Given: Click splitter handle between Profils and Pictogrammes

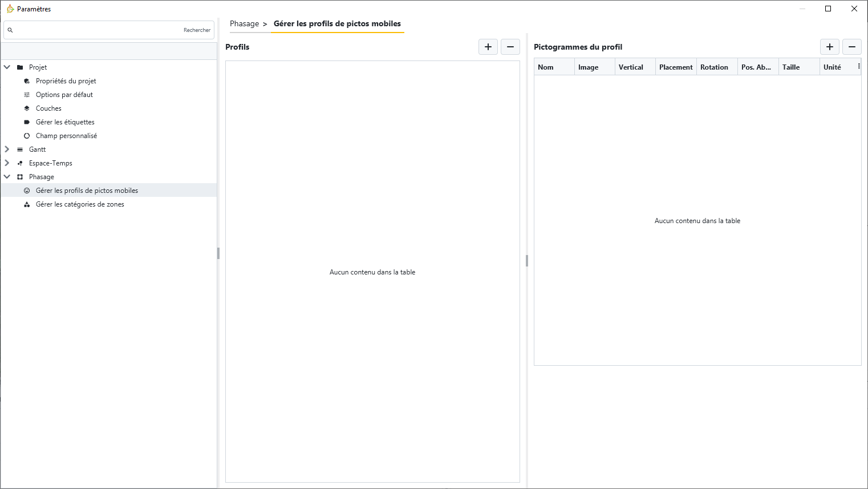Looking at the screenshot, I should [x=526, y=261].
